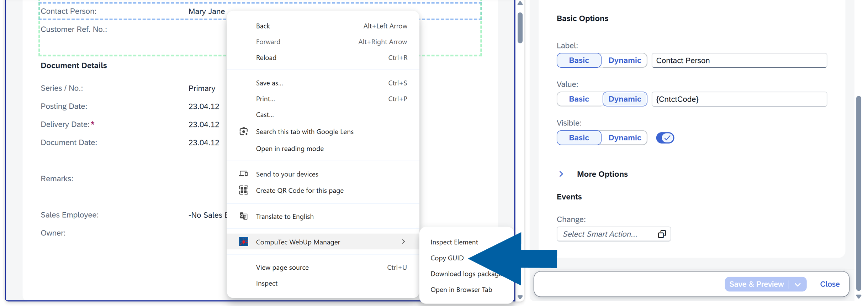The height and width of the screenshot is (306, 868).
Task: Set Value mode to Dynamic
Action: [624, 99]
